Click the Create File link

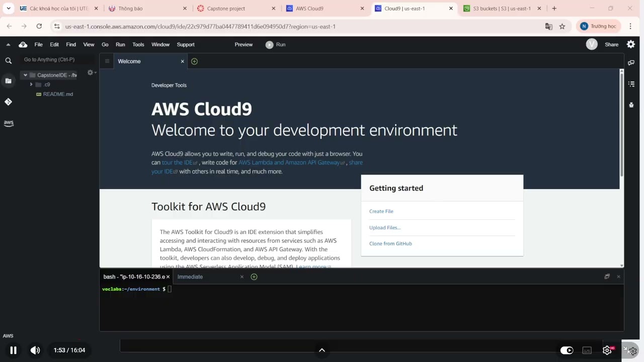coord(381,211)
